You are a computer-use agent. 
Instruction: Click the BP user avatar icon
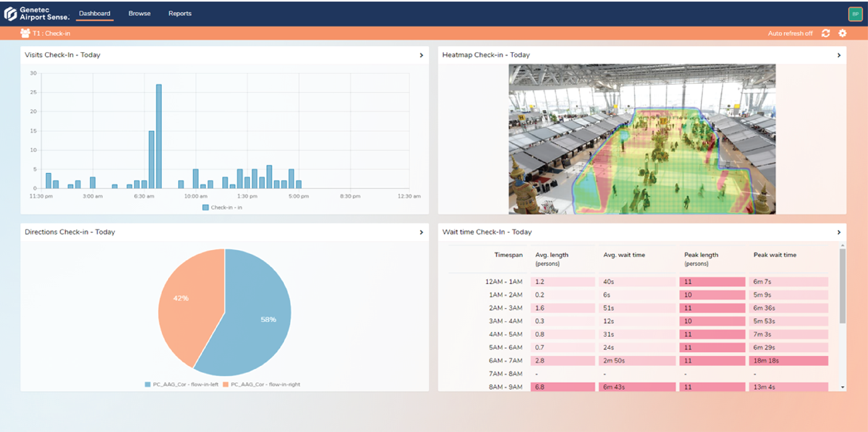[x=855, y=14]
